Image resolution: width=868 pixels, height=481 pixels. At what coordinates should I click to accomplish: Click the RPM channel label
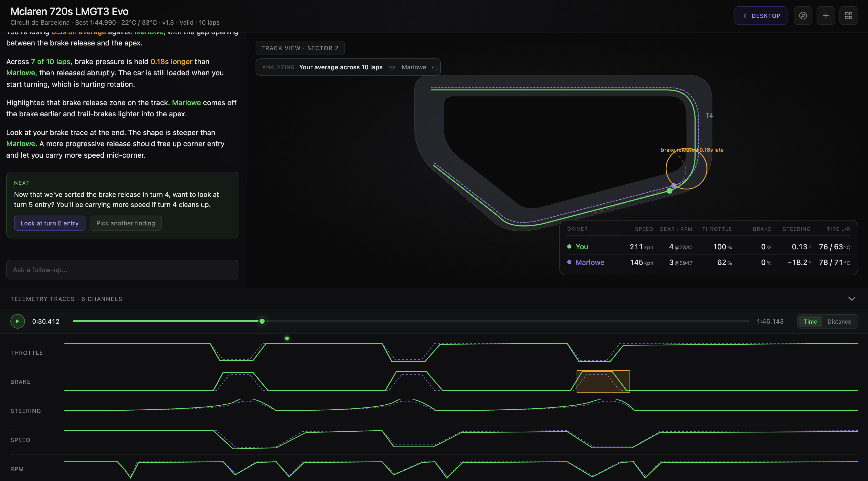(x=17, y=469)
